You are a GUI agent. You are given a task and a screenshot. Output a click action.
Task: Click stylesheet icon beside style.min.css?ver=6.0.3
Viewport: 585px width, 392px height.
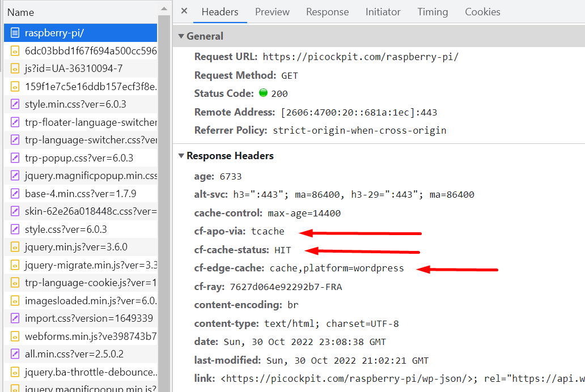pyautogui.click(x=15, y=104)
